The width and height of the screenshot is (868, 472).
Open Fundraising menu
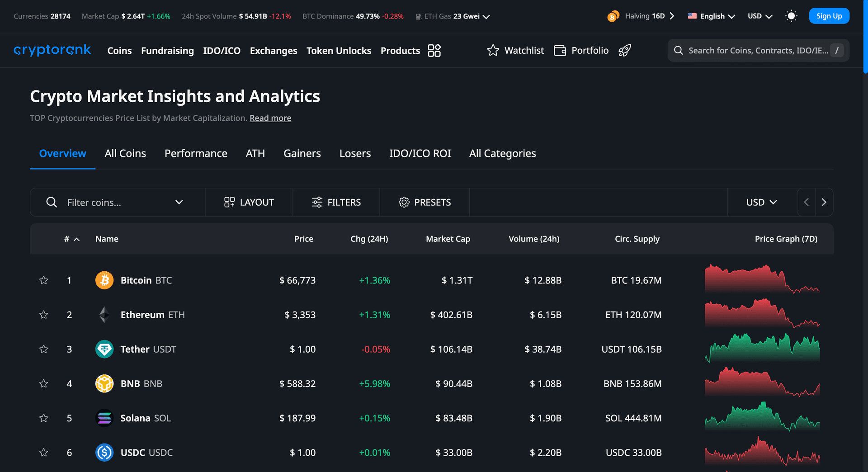167,51
